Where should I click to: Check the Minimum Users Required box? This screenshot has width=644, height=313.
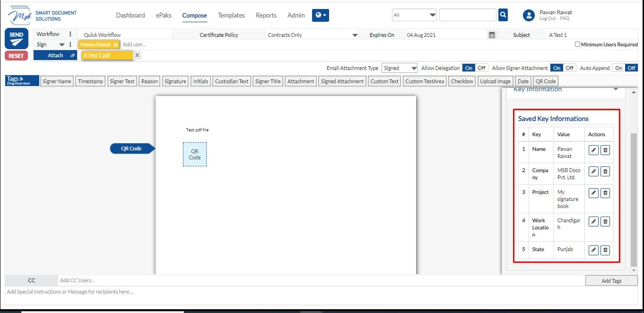click(577, 44)
